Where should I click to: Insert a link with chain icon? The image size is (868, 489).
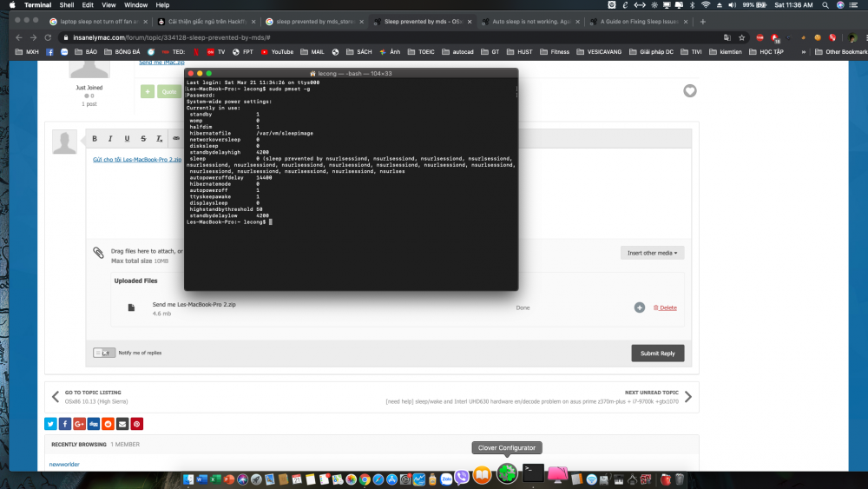pyautogui.click(x=176, y=138)
